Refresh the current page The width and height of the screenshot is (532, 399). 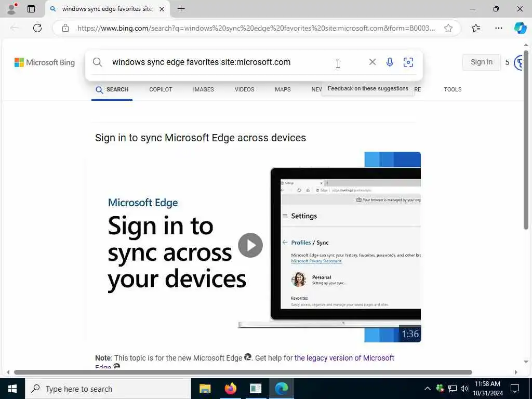37,28
